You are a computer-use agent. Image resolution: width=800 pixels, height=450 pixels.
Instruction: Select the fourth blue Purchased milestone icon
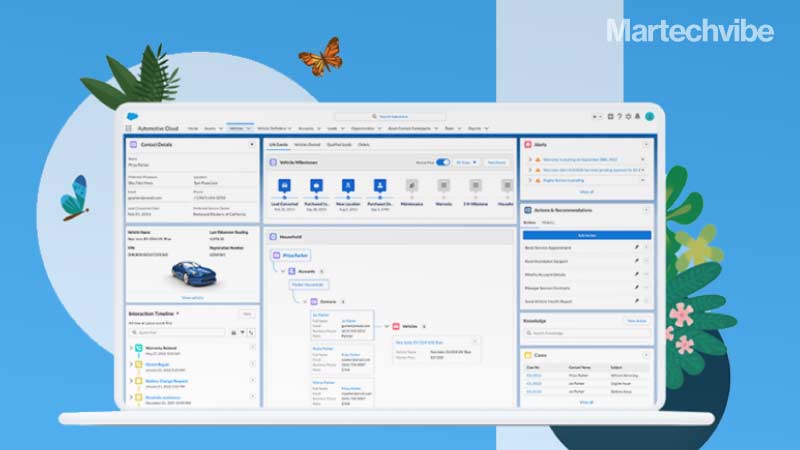(x=380, y=185)
